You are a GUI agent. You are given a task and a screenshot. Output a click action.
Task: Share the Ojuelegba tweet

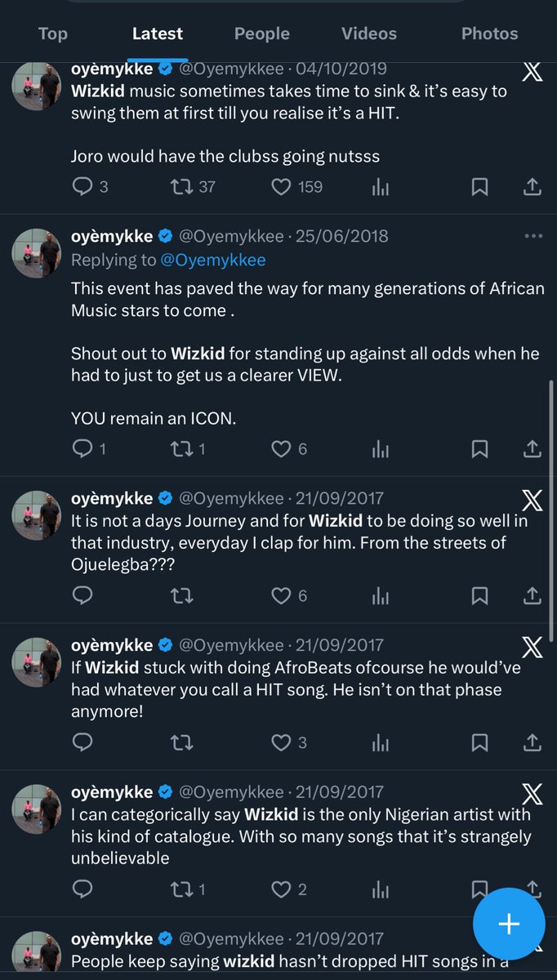click(532, 595)
